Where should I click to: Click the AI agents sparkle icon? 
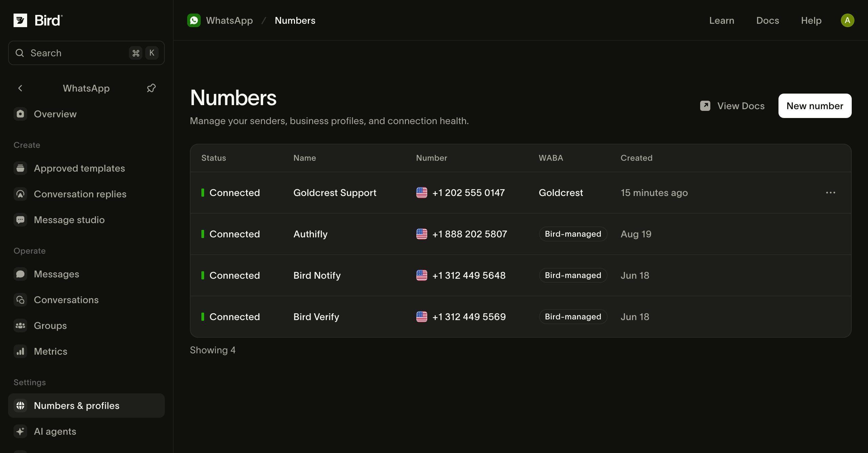[20, 431]
